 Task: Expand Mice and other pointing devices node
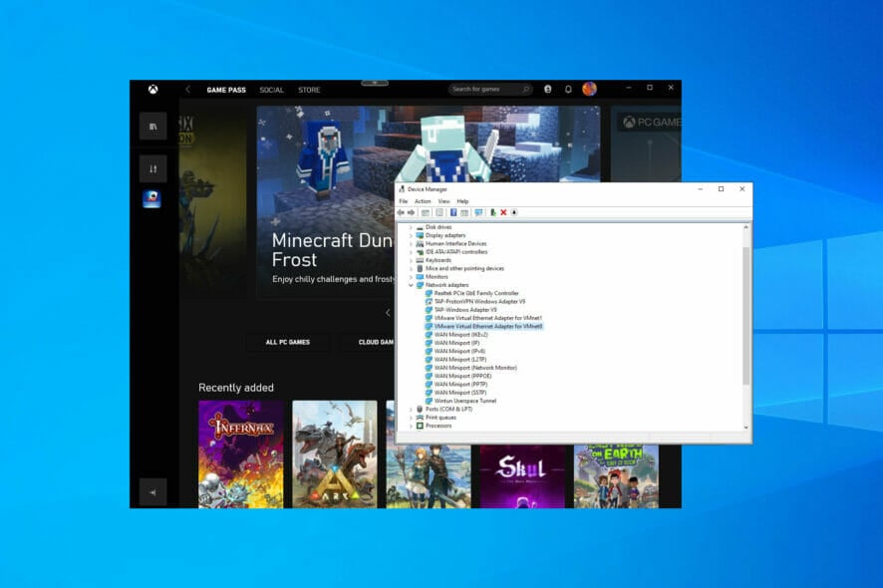411,269
